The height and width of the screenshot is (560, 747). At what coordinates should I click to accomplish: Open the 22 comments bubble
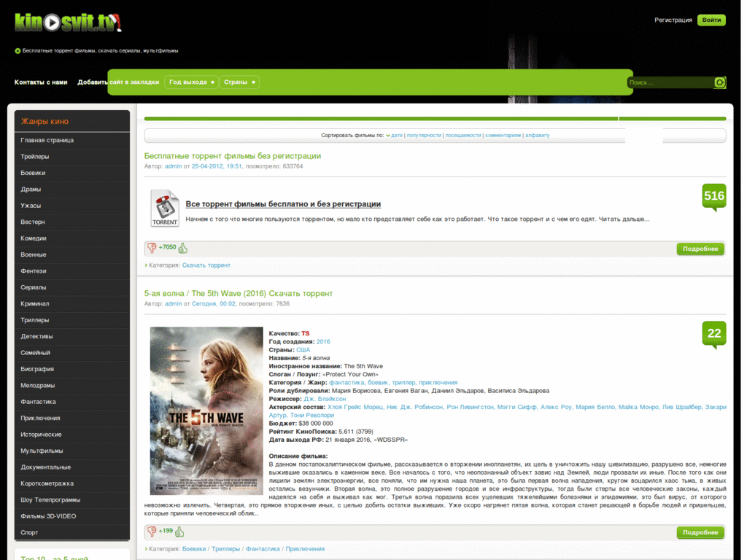(713, 334)
